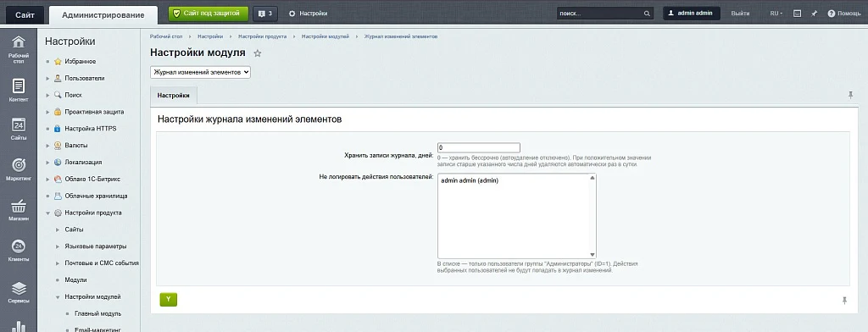868x332 pixels.
Task: Open the module selector dropdown
Action: [200, 73]
